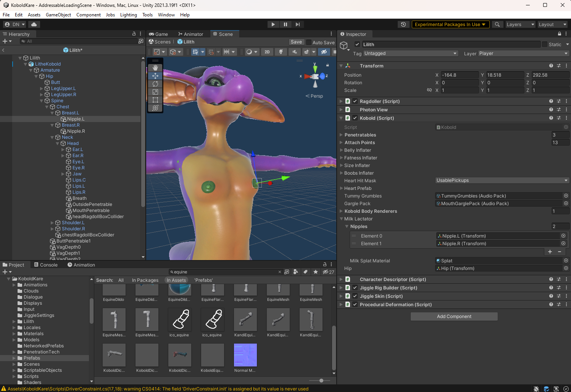Click the Play button
This screenshot has width=571, height=392.
pos(273,24)
